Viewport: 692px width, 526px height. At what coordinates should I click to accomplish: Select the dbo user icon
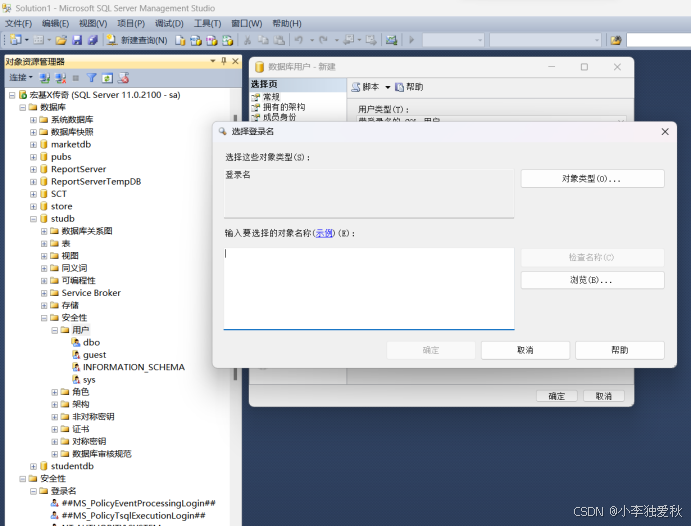(76, 342)
